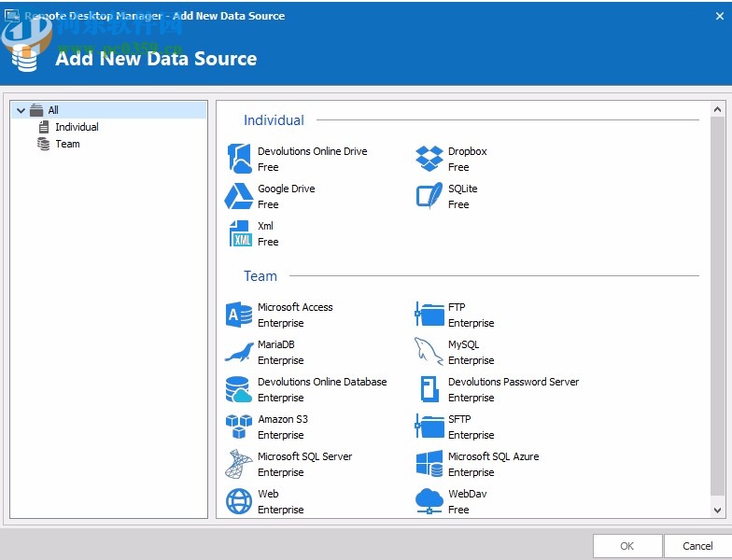This screenshot has width=732, height=560.
Task: Choose the Xml file icon
Action: (241, 233)
